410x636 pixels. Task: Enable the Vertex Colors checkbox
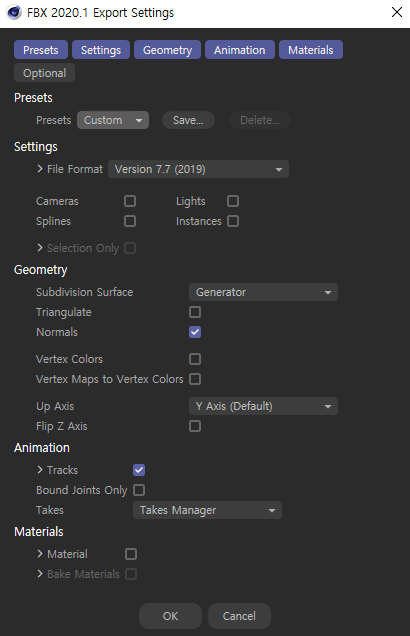pyautogui.click(x=195, y=359)
